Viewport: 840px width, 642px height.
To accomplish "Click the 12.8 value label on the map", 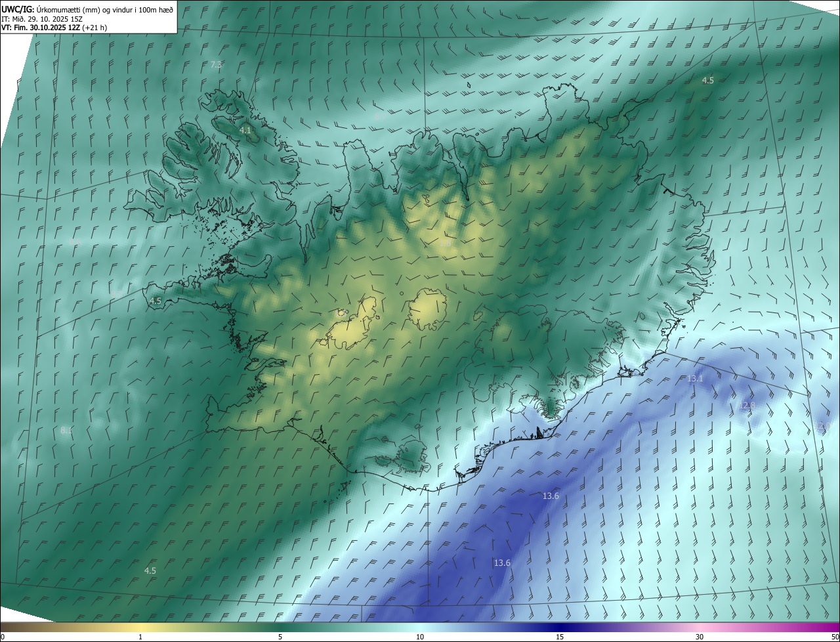I will (x=747, y=406).
